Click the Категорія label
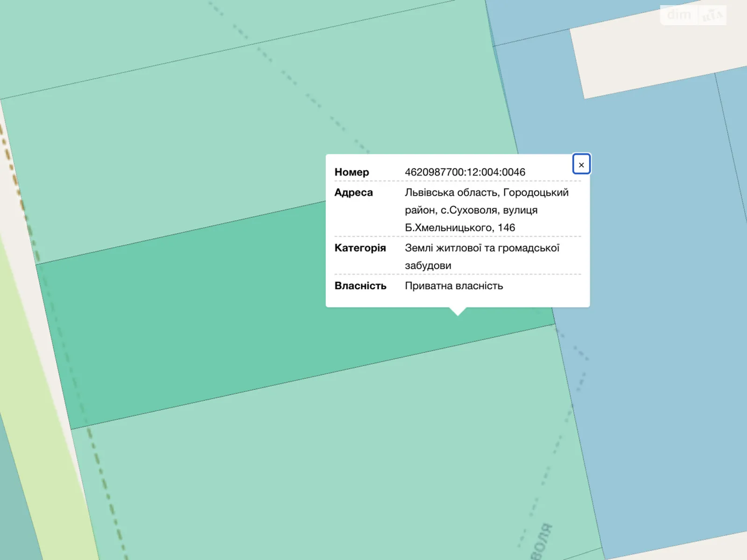 pyautogui.click(x=360, y=248)
